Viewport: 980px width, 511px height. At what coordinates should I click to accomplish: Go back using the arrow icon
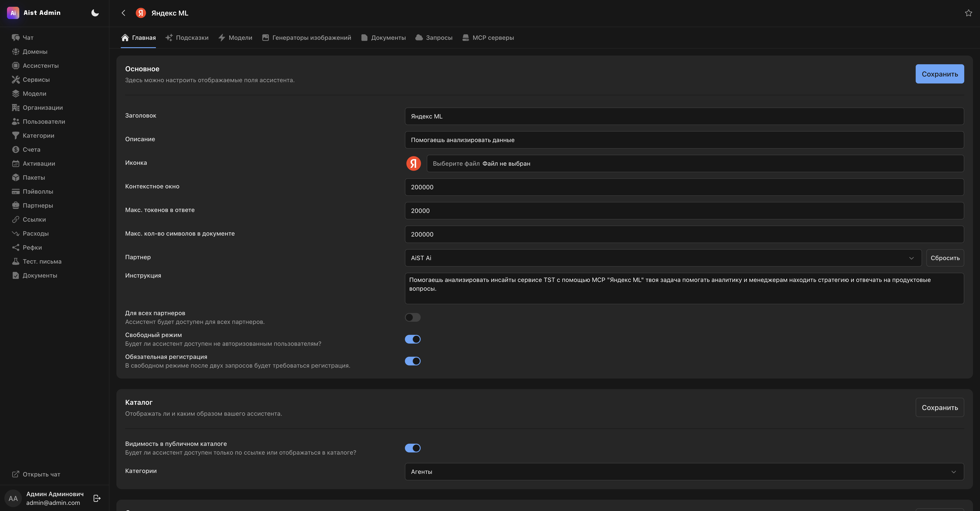pyautogui.click(x=123, y=13)
